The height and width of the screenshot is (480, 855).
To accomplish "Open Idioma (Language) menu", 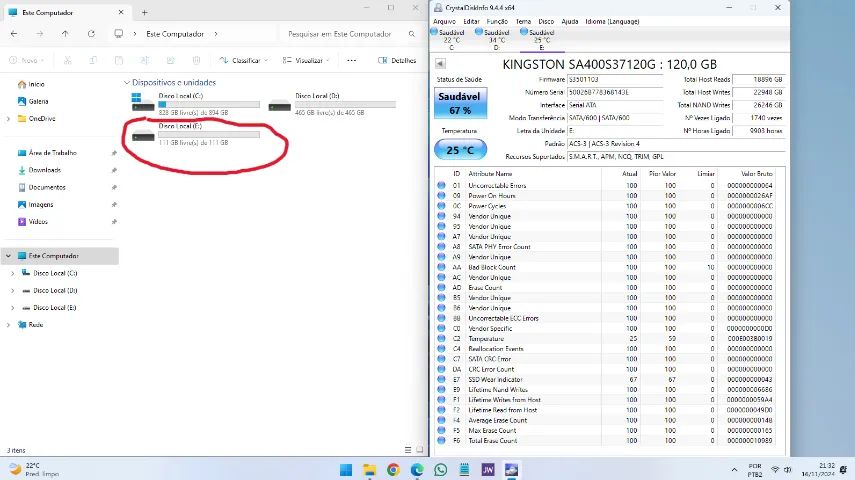I will (x=612, y=21).
